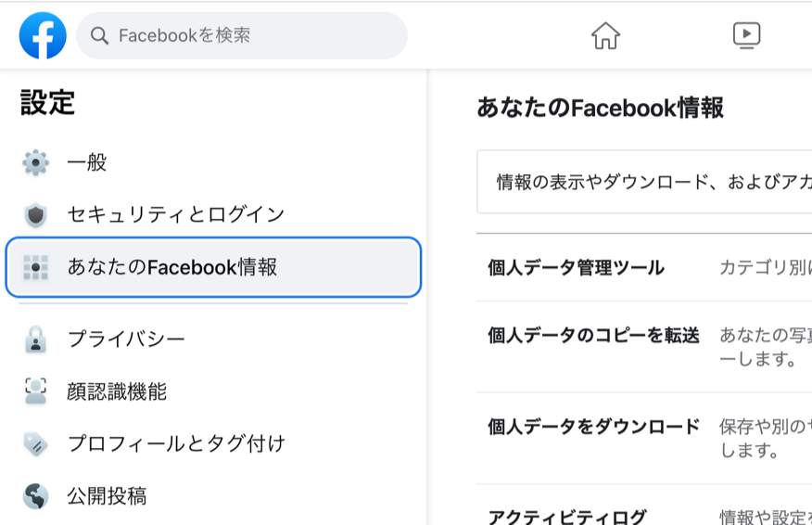The width and height of the screenshot is (812, 525).
Task: Open 個人データをダウンロード option
Action: click(593, 428)
